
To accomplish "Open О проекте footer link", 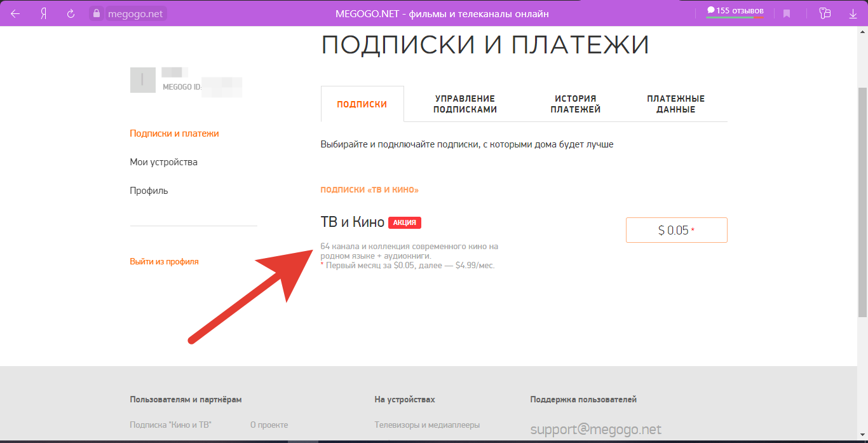I will pyautogui.click(x=269, y=425).
